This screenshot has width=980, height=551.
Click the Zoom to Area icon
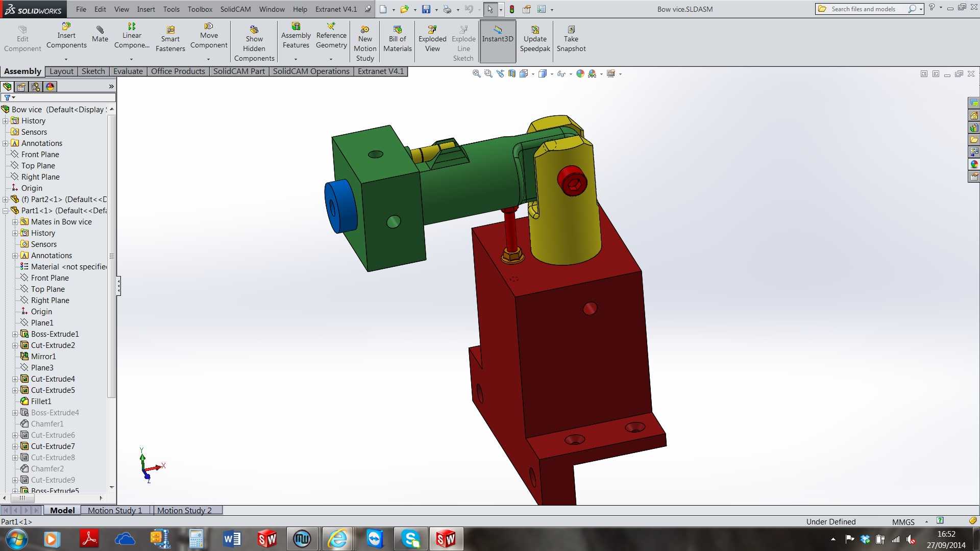pyautogui.click(x=488, y=73)
